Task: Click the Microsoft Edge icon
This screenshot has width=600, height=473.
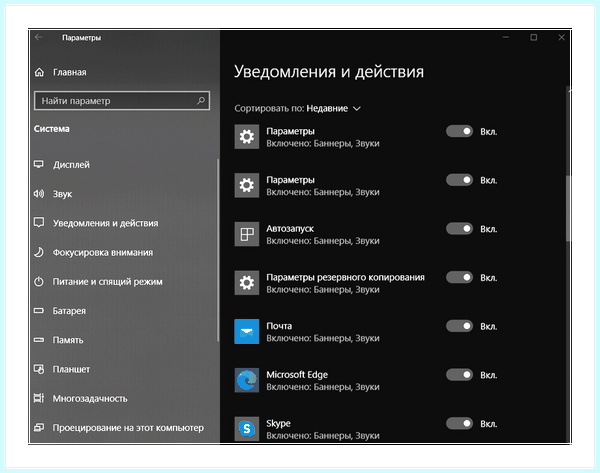Action: (x=246, y=380)
